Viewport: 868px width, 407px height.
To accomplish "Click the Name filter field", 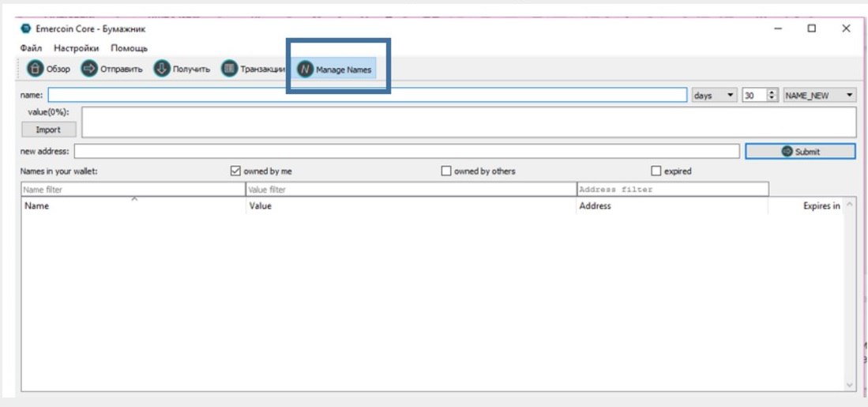I will (133, 190).
